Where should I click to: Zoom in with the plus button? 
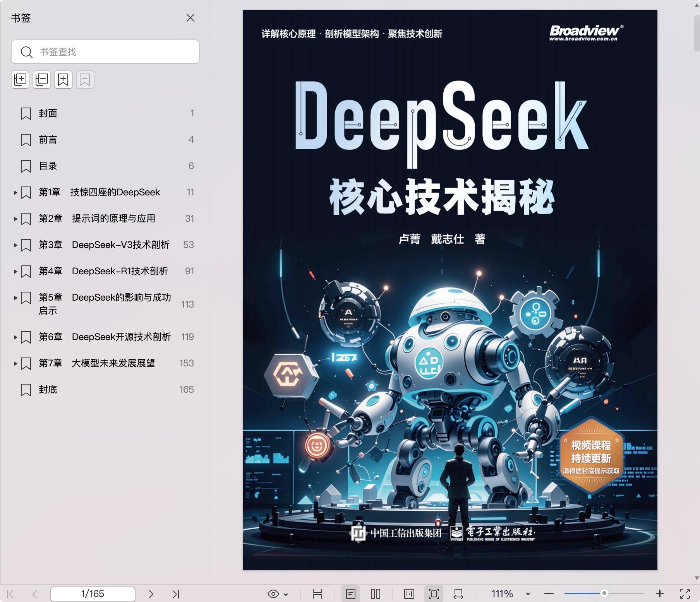[660, 593]
